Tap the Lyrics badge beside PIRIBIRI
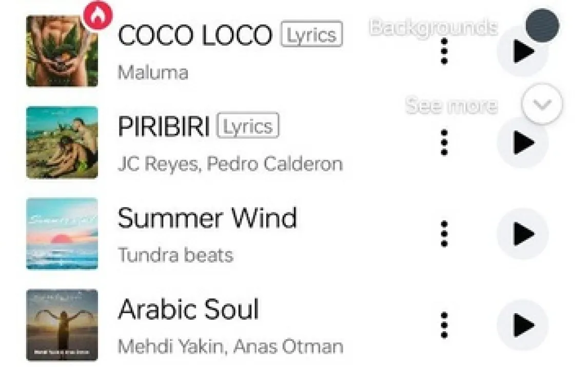 [248, 126]
